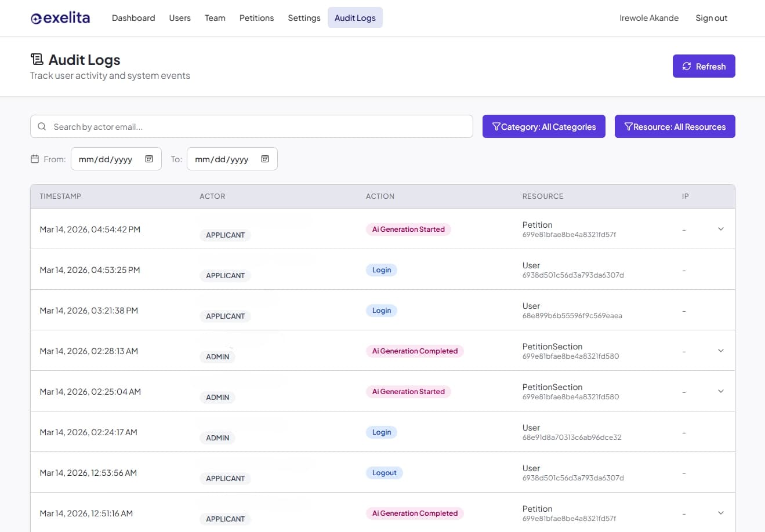Click the actor email search input

251,126
